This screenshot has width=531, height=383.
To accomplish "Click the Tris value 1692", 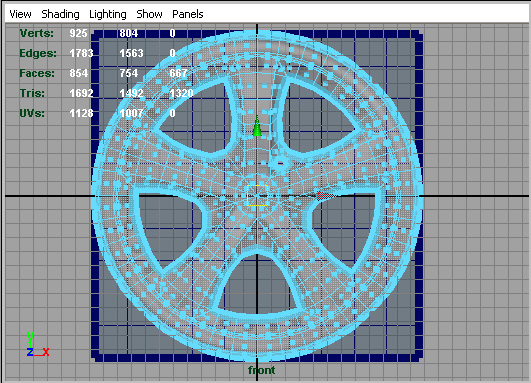I will click(81, 93).
